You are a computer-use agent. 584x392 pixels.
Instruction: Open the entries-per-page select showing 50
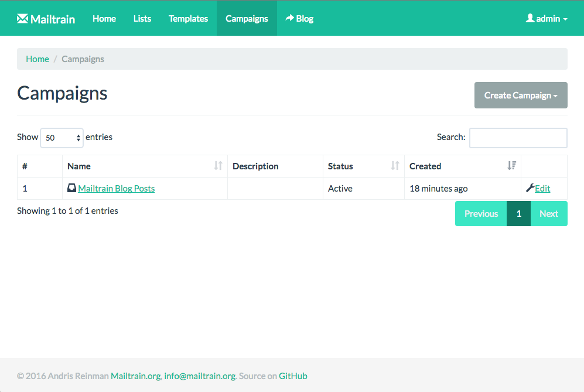pos(62,138)
